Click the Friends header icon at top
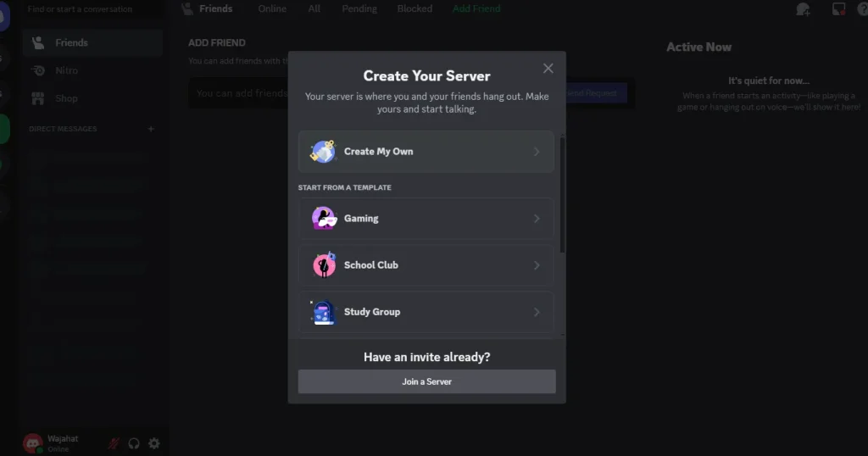Screen dimensions: 868x456 click(187, 8)
